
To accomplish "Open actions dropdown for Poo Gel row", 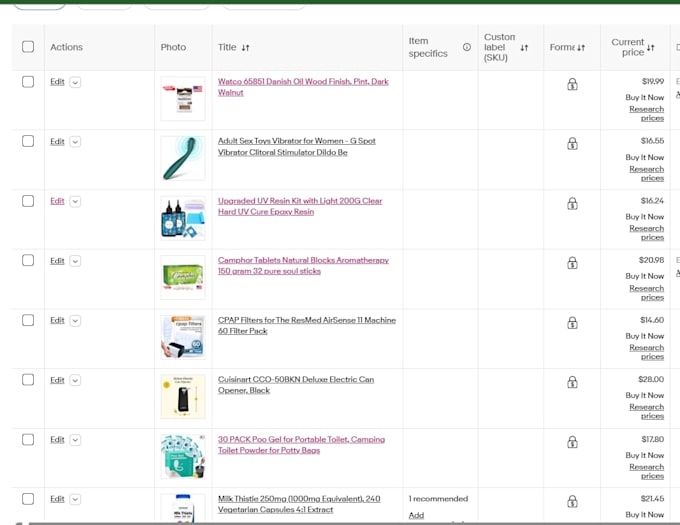I will click(x=75, y=440).
